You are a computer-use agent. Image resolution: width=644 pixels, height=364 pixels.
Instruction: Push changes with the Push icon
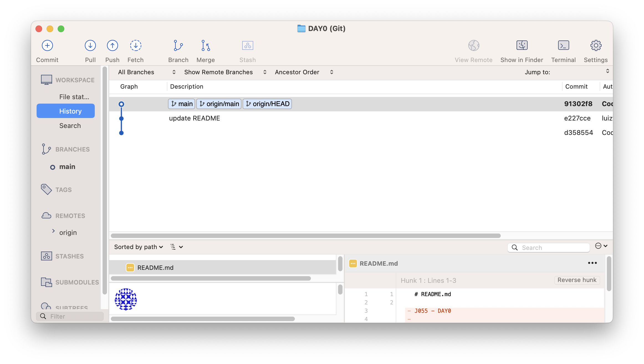pos(113,46)
